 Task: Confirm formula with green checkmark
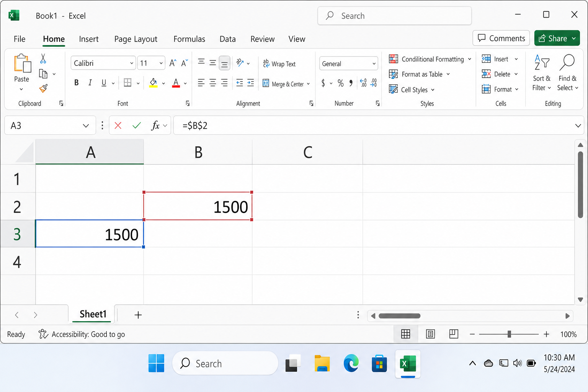click(x=137, y=125)
